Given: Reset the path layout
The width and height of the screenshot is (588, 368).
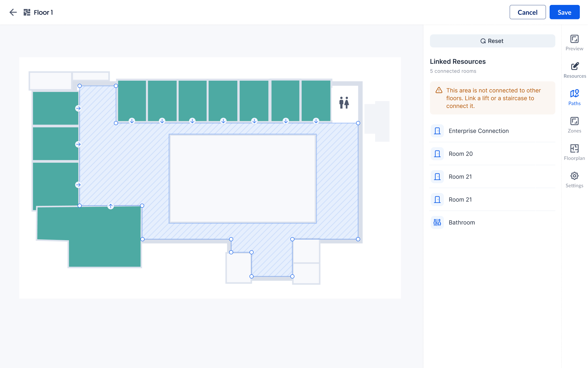Looking at the screenshot, I should click(492, 41).
